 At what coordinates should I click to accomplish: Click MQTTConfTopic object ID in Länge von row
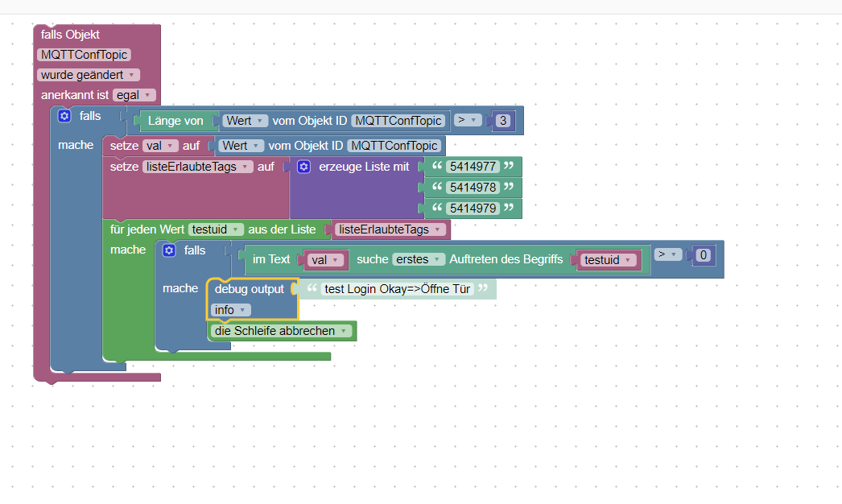pyautogui.click(x=398, y=121)
